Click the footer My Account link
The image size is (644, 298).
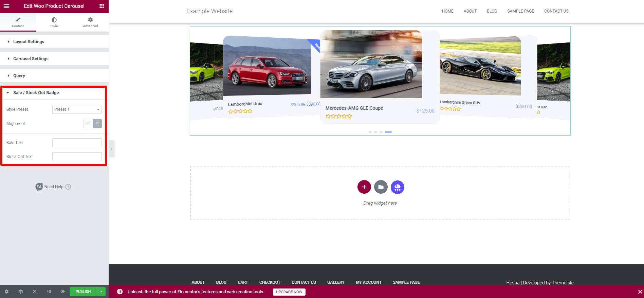(x=369, y=282)
